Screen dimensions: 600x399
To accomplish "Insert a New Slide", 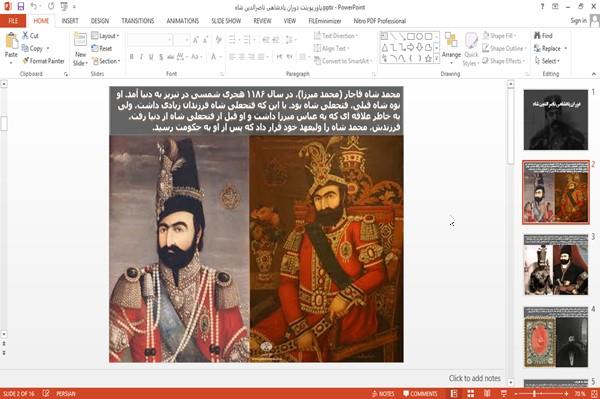I will (x=80, y=49).
